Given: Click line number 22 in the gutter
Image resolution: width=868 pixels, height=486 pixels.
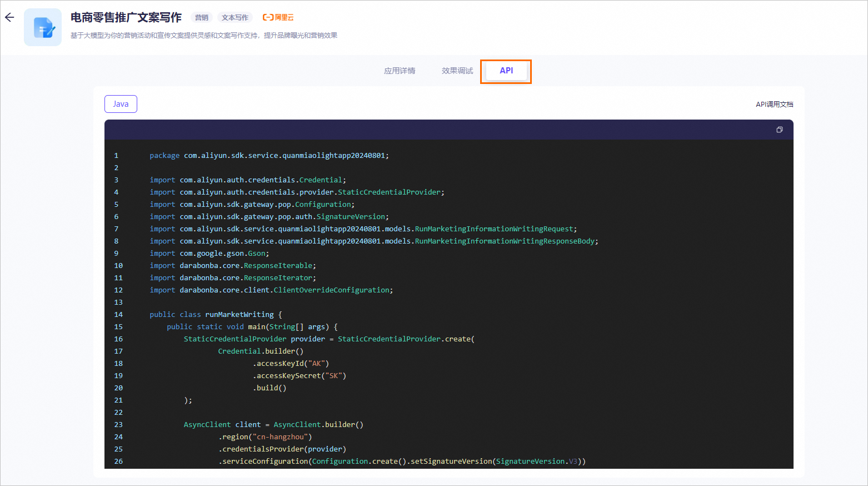Looking at the screenshot, I should [x=118, y=413].
